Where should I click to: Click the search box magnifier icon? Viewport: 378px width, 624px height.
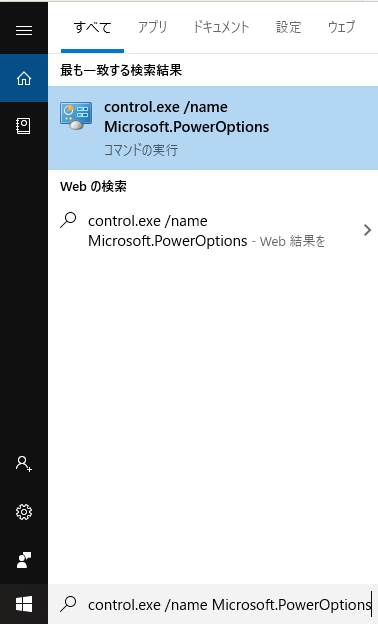[68, 604]
